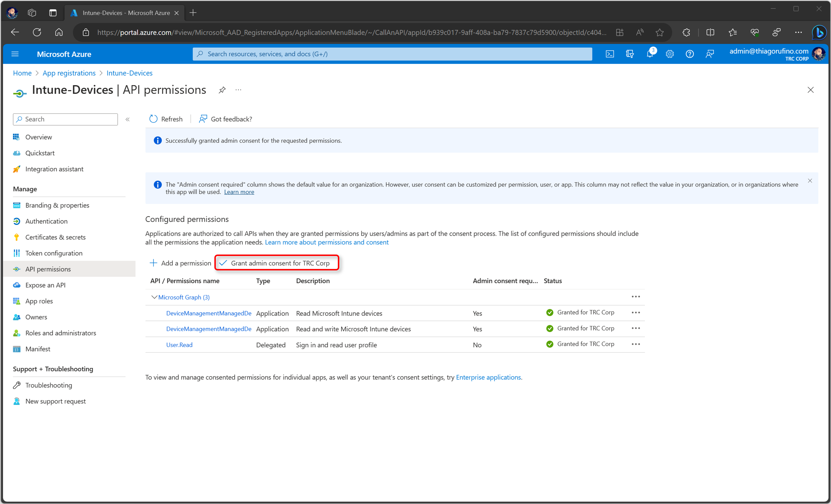Open the feedback icon in top bar
This screenshot has width=831, height=504.
point(710,54)
